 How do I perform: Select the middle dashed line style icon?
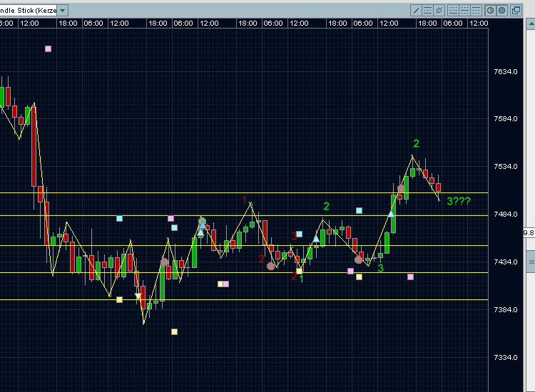click(x=464, y=10)
